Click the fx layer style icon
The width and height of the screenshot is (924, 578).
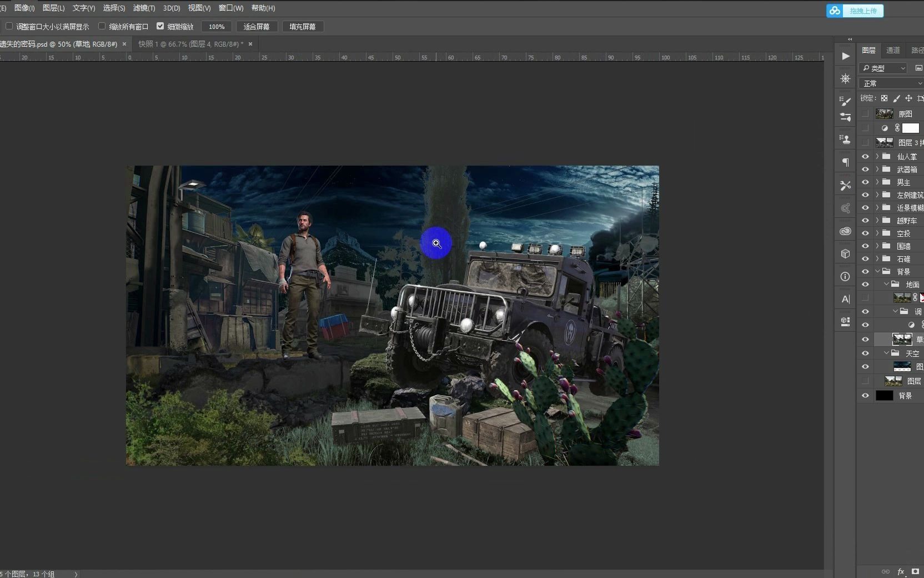901,571
